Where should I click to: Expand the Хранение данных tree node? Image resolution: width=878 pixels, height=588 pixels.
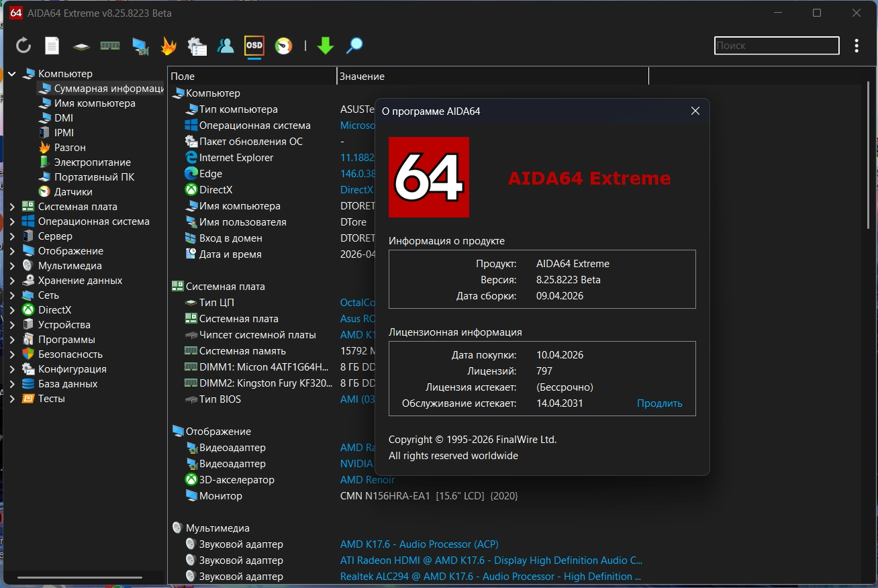tap(12, 281)
